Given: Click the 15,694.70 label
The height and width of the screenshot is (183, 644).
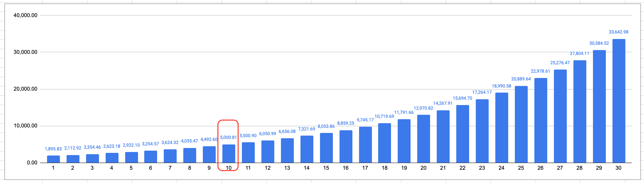Looking at the screenshot, I should coord(462,98).
